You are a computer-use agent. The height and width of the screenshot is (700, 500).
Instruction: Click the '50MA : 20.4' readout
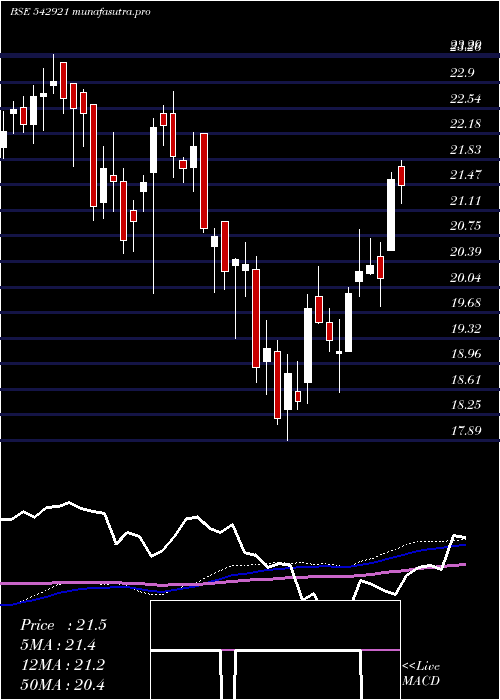coord(62,684)
